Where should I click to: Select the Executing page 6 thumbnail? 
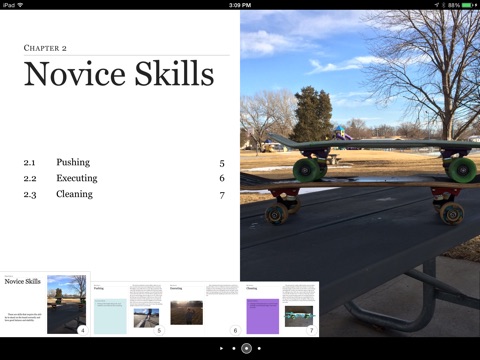205,309
